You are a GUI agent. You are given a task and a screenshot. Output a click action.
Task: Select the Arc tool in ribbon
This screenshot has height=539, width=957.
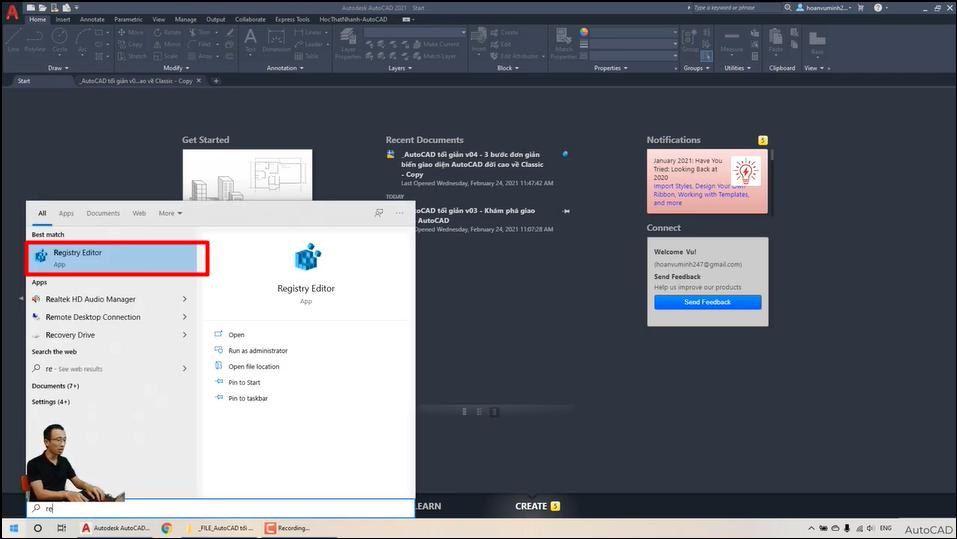(82, 40)
